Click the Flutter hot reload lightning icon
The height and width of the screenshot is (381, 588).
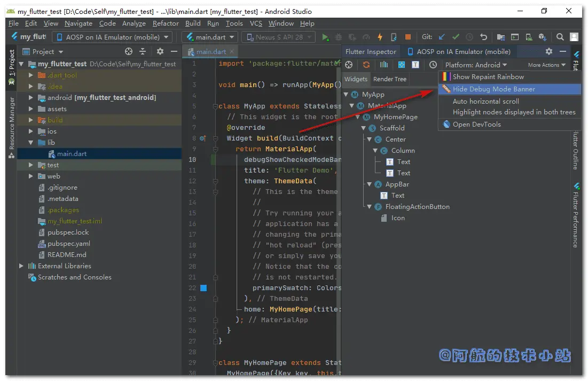click(380, 37)
